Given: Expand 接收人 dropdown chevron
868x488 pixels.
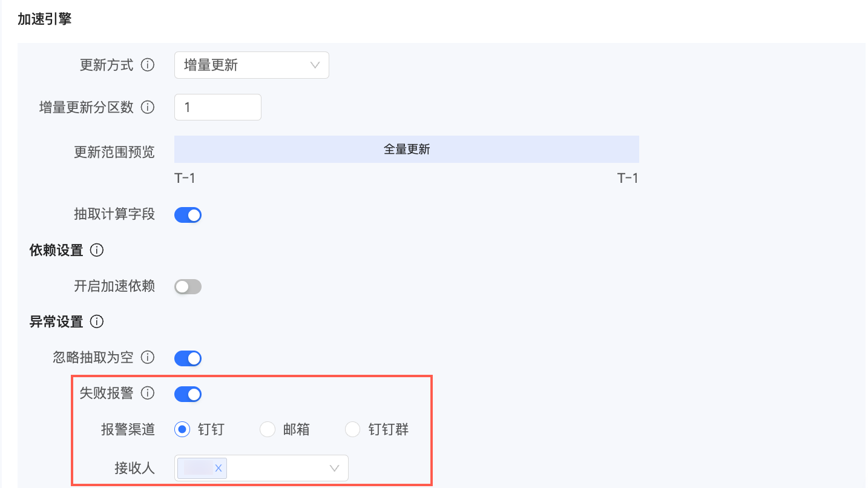Looking at the screenshot, I should [x=334, y=468].
